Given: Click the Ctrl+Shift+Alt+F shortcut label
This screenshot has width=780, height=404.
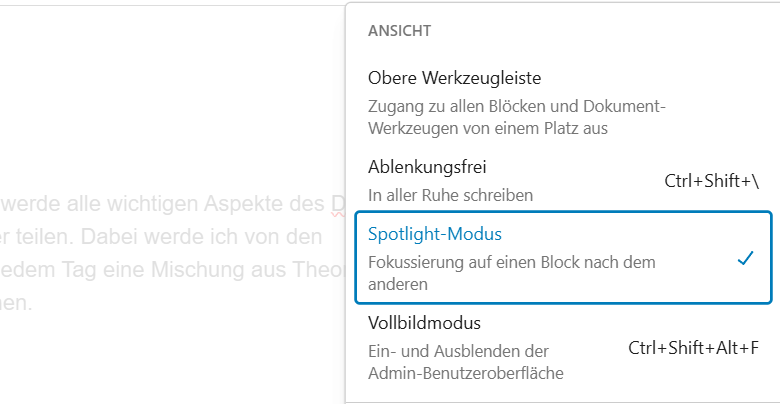Looking at the screenshot, I should (693, 348).
